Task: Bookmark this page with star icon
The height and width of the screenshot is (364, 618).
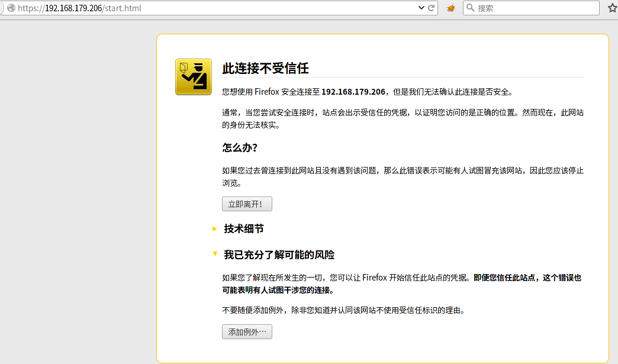Action: pyautogui.click(x=612, y=8)
